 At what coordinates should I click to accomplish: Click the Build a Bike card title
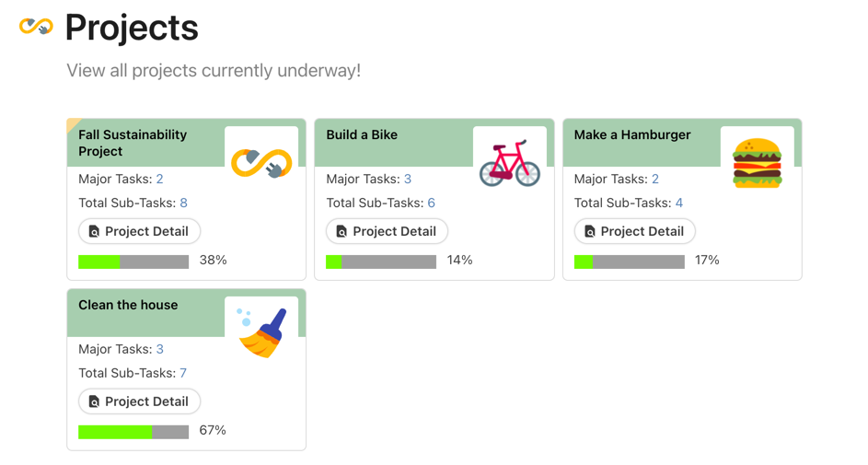(x=362, y=134)
